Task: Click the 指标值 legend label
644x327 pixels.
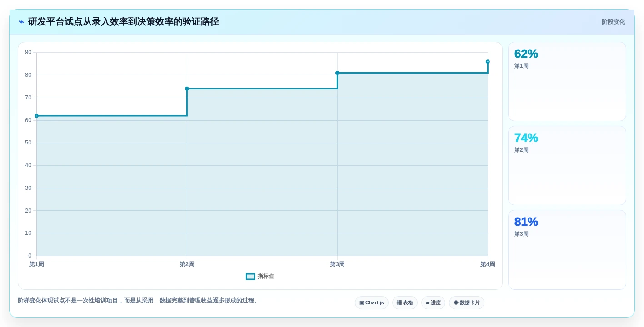Action: [x=266, y=277]
